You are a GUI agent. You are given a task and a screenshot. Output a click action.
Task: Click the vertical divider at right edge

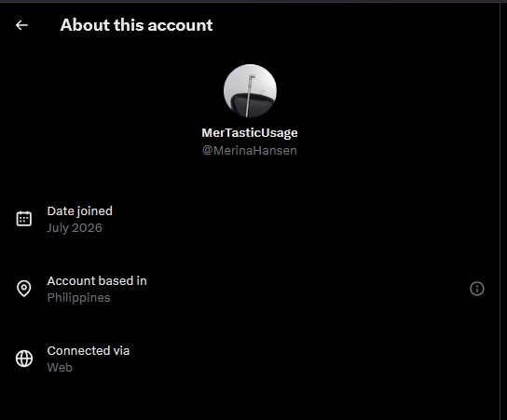[x=500, y=210]
